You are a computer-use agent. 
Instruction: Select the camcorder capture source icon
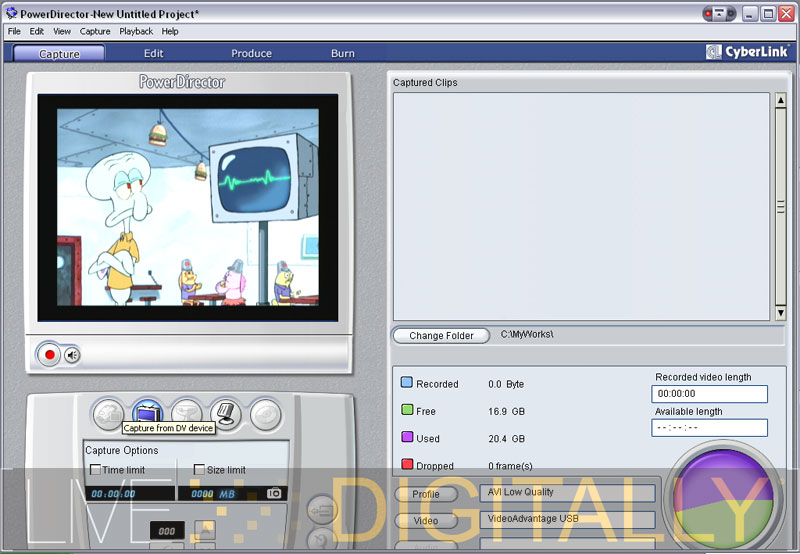[x=109, y=412]
